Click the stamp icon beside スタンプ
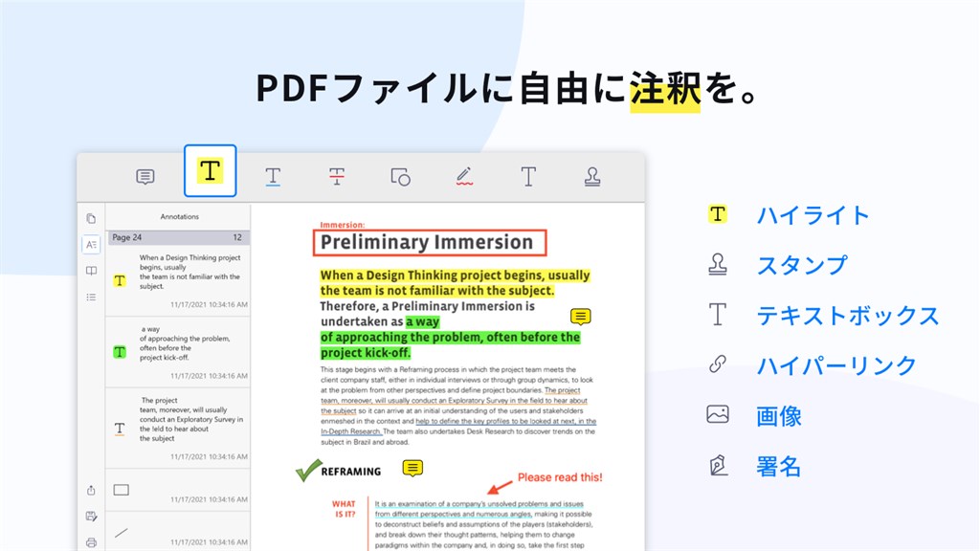Screen dimensions: 980x551 pyautogui.click(x=718, y=264)
